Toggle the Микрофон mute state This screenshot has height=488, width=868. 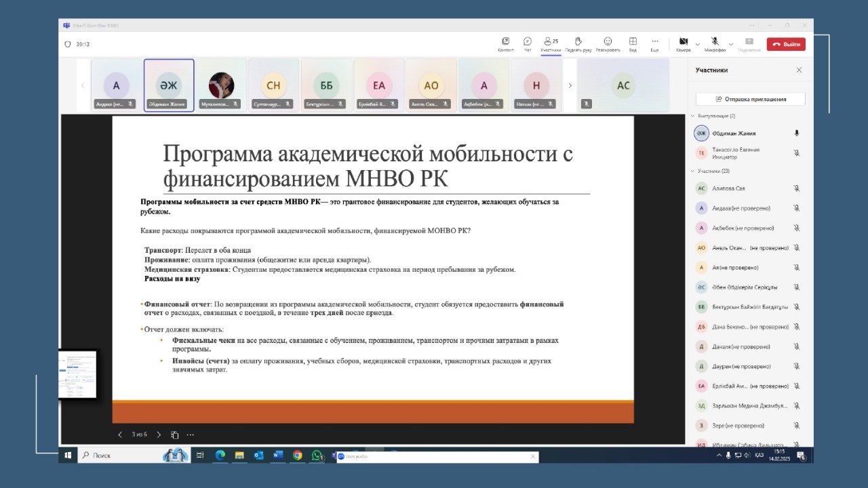pos(715,44)
